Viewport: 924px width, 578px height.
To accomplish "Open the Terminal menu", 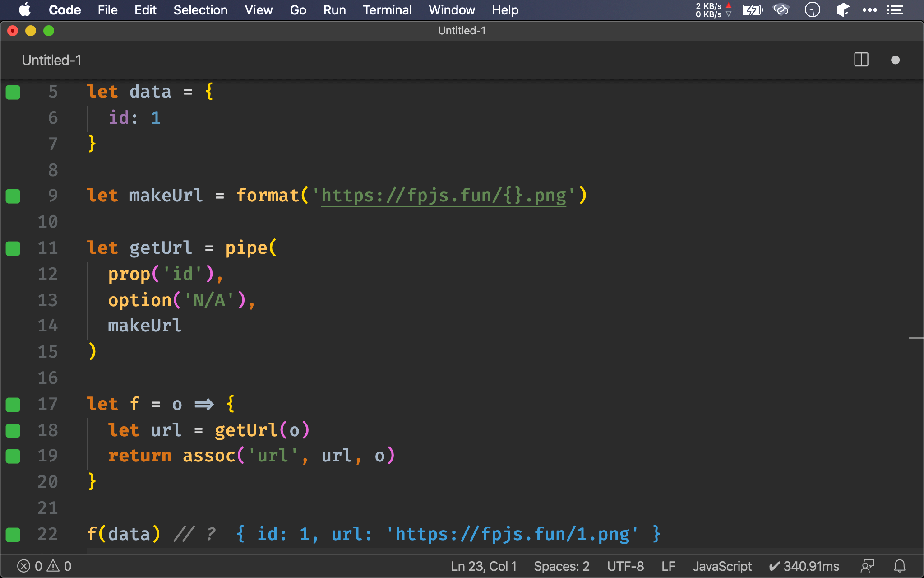I will [x=387, y=10].
